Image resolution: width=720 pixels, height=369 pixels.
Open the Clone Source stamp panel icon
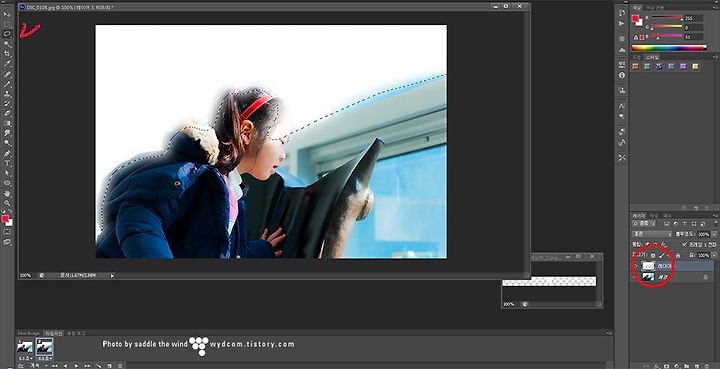click(622, 90)
